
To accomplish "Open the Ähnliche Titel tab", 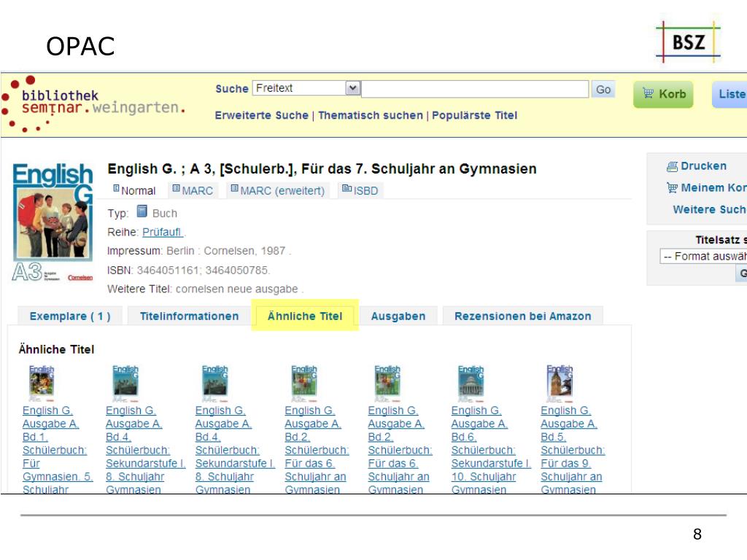I will point(305,316).
